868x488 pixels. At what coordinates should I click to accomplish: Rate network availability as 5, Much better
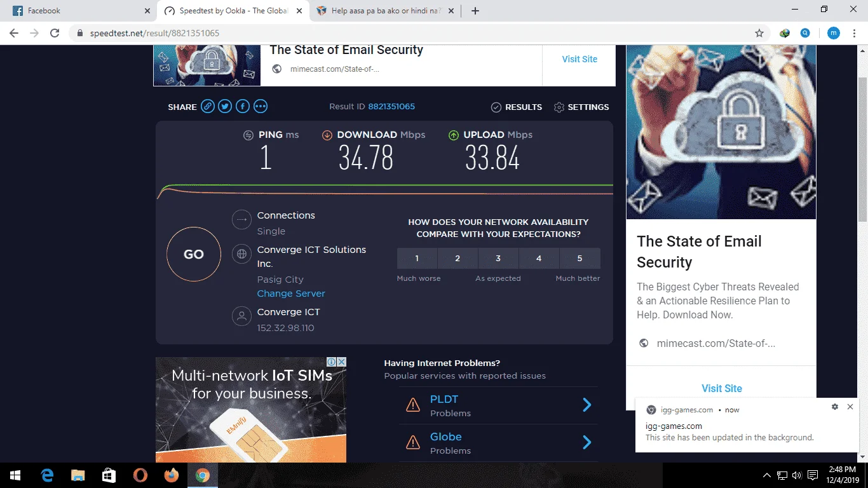point(580,259)
